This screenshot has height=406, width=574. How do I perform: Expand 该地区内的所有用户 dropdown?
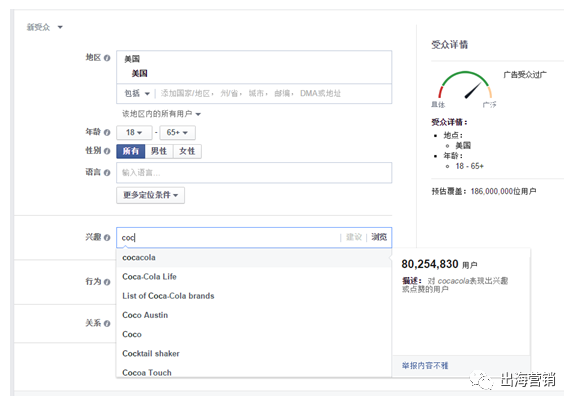point(161,114)
